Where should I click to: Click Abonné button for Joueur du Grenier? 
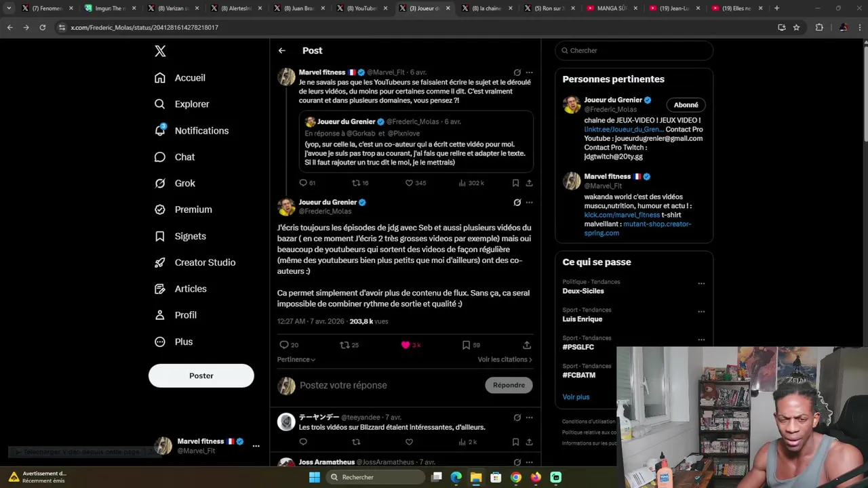click(x=686, y=105)
